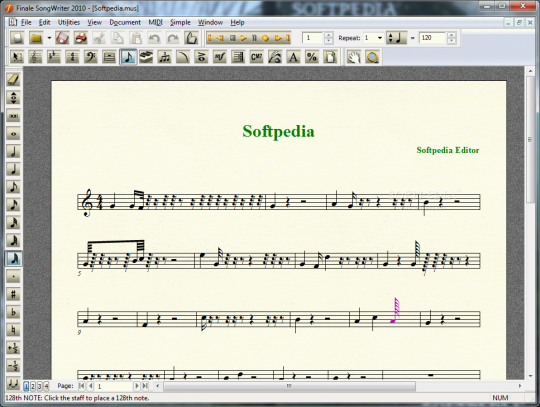Select the Chord CM7 tool
Viewport: 540px width, 407px height.
coord(257,57)
